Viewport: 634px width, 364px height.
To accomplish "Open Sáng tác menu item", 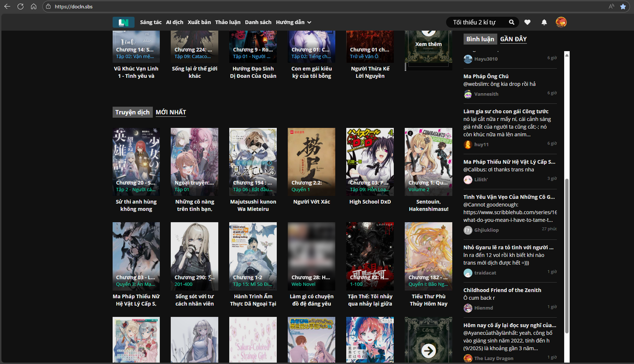I will tap(151, 22).
